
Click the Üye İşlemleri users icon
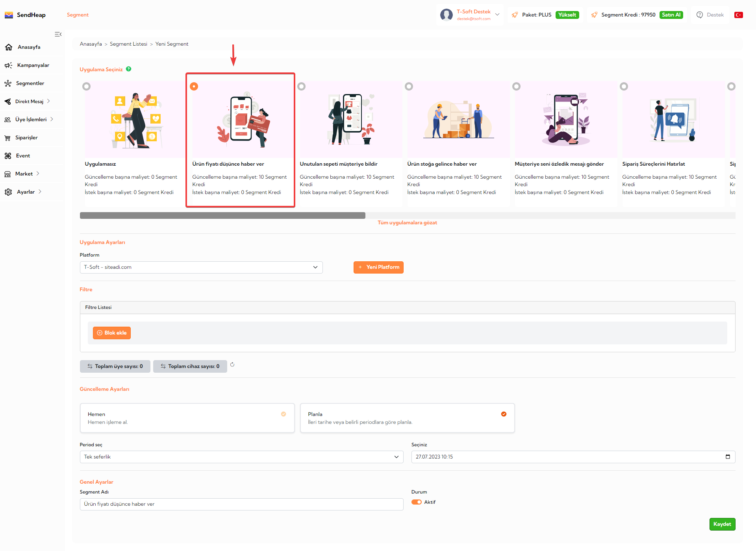[x=7, y=120]
